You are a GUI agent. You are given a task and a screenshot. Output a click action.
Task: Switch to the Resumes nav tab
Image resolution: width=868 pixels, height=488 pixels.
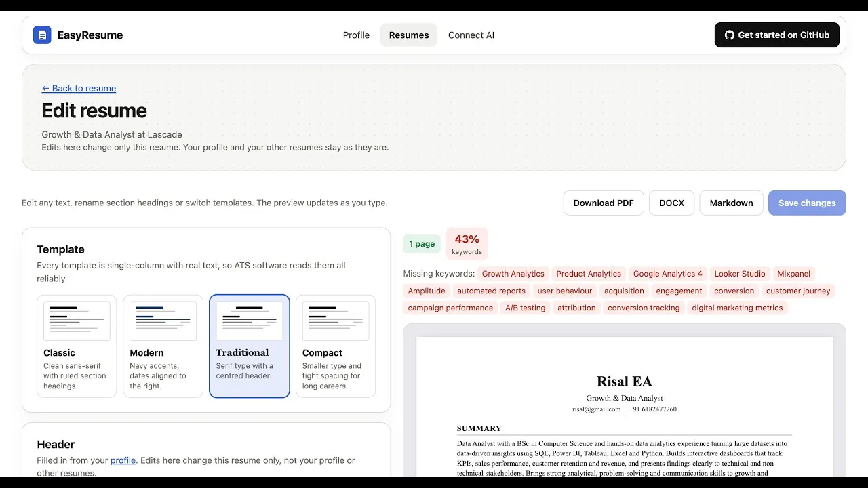(409, 35)
